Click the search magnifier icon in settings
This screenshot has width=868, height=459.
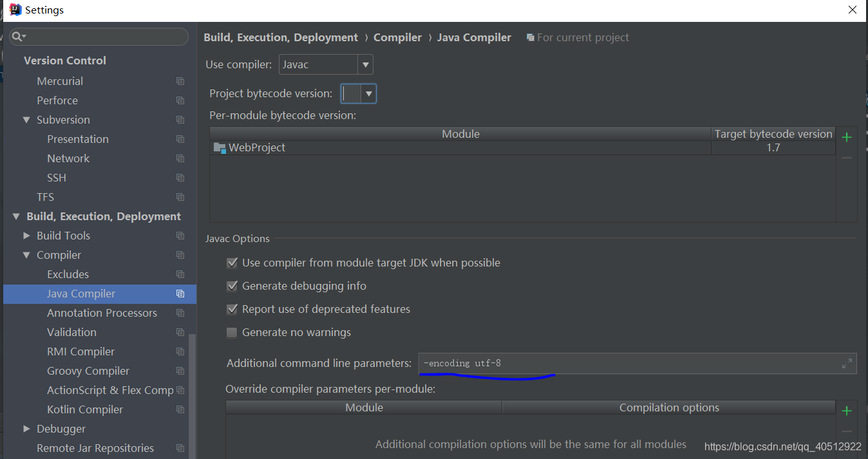point(18,37)
